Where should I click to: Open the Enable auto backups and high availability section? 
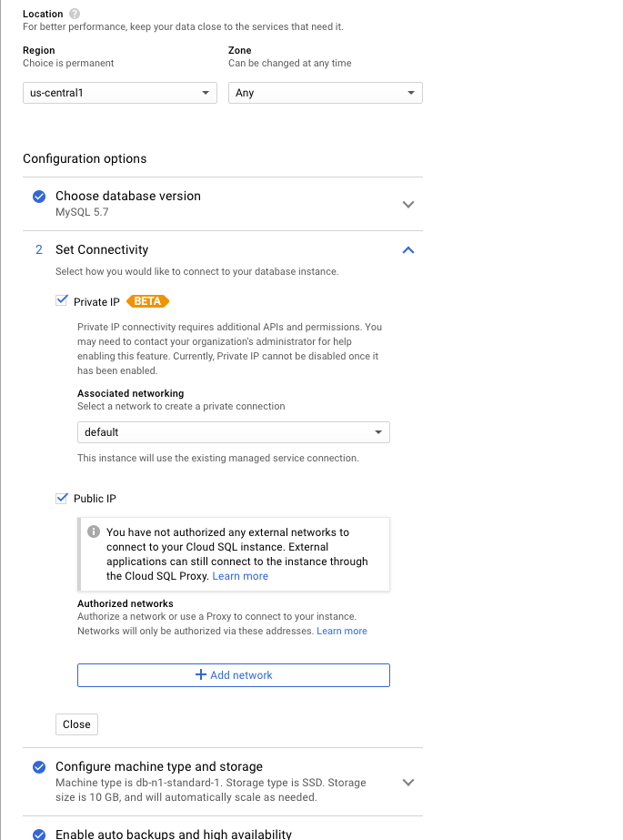(x=174, y=834)
